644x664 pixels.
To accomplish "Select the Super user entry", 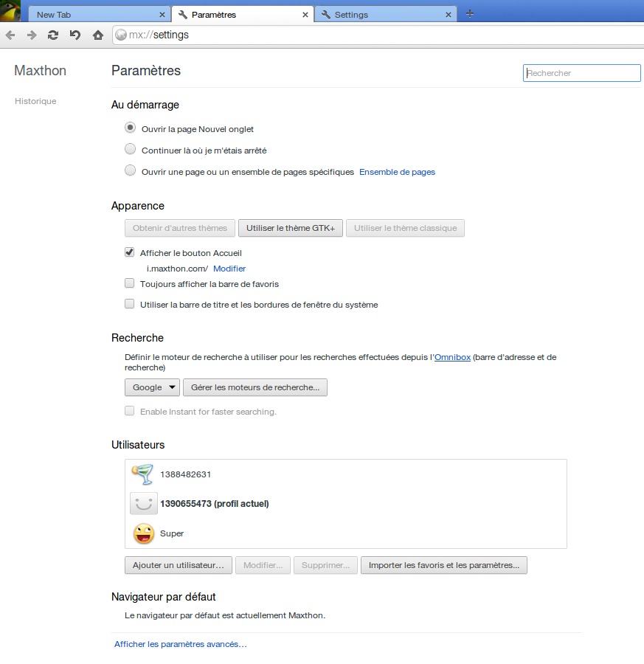I will click(345, 533).
